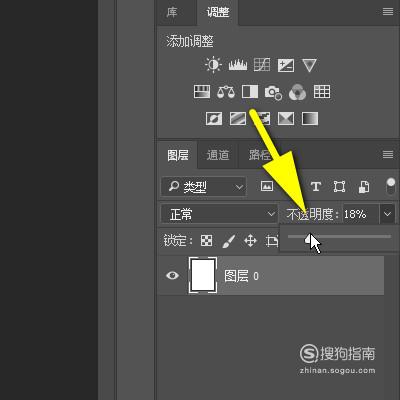Add a Vibrance adjustment layer
This screenshot has width=400, height=400.
coord(309,65)
